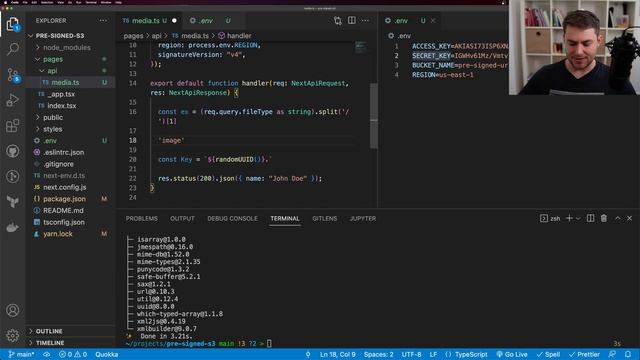Open the Accounts menu icon
Screen dimensions: 640x360
click(13, 310)
